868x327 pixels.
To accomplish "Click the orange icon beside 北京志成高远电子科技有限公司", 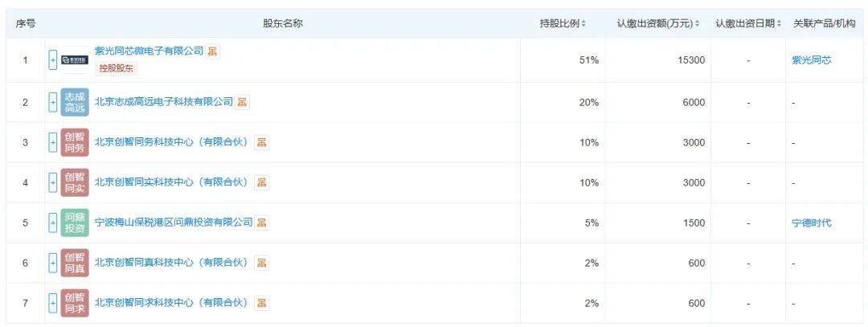I will [242, 102].
